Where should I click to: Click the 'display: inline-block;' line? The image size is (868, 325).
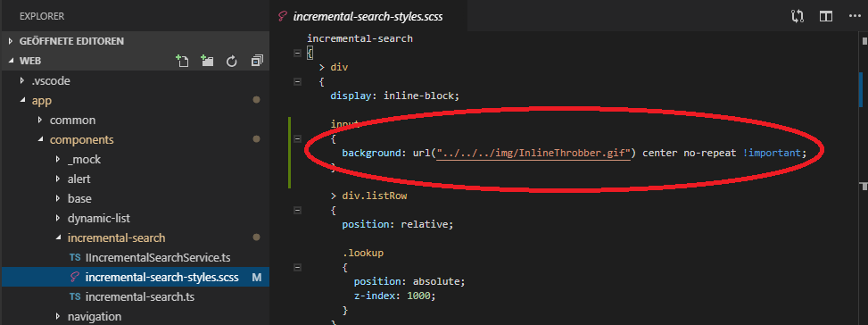pyautogui.click(x=395, y=96)
